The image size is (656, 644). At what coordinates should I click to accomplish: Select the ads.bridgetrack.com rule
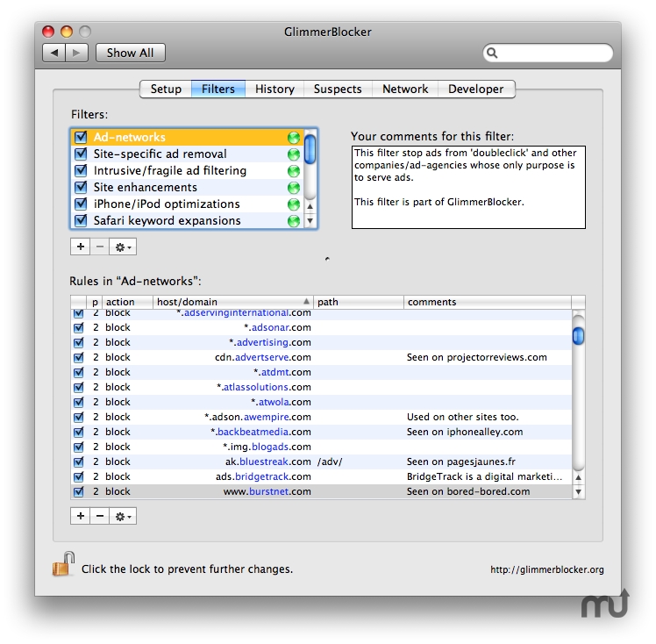click(321, 476)
